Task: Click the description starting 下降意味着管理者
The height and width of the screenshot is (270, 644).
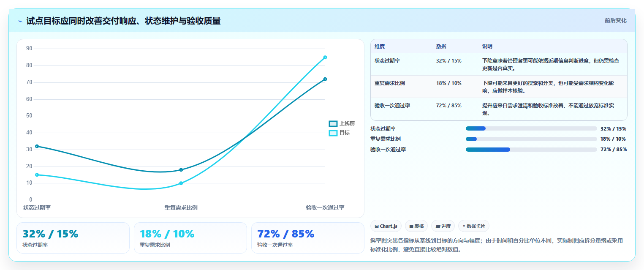Action: pyautogui.click(x=551, y=64)
